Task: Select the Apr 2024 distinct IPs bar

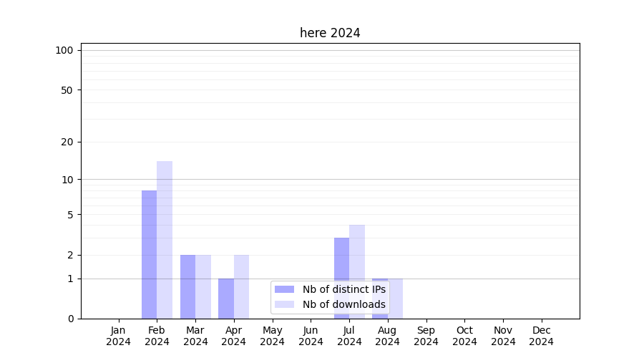Action: coord(226,299)
